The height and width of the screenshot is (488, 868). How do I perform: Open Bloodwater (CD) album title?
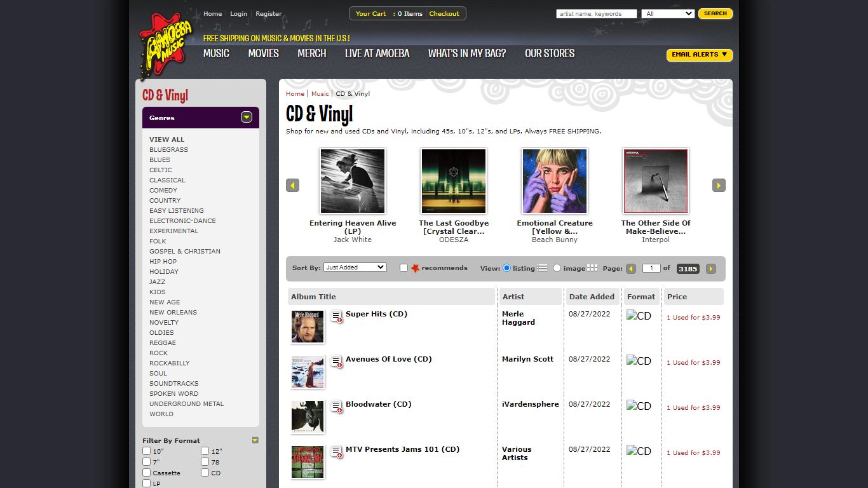pyautogui.click(x=379, y=404)
